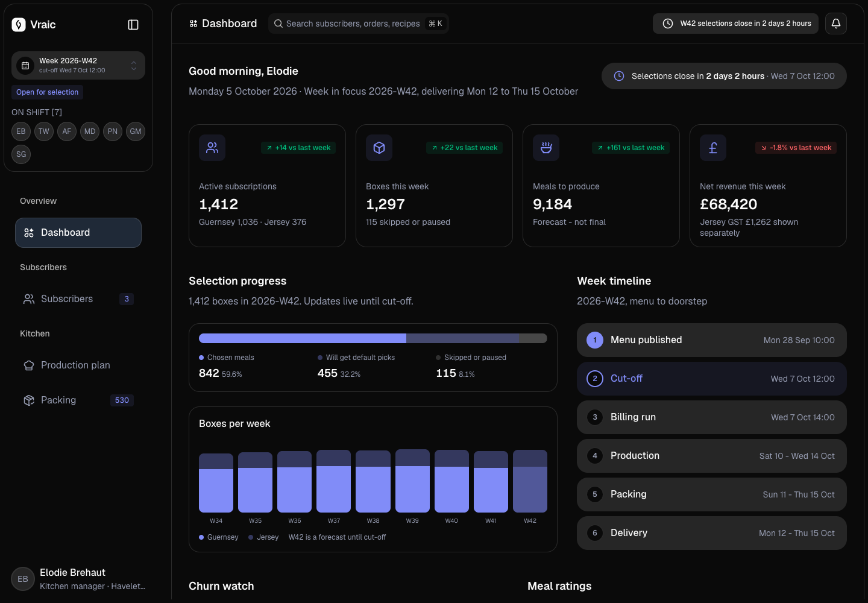
Task: Navigate to Packing in sidebar
Action: click(x=78, y=400)
